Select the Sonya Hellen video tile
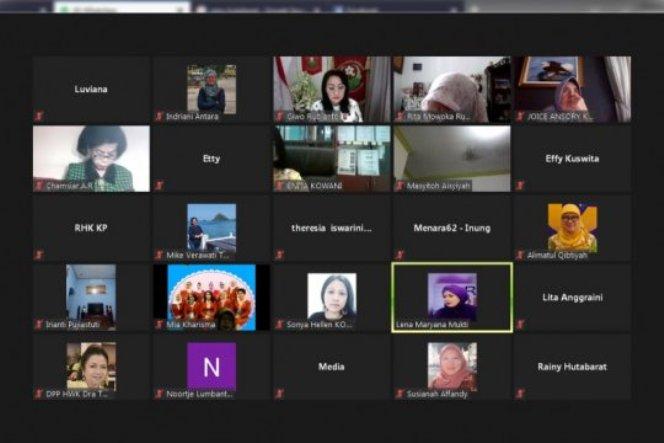 coord(331,297)
